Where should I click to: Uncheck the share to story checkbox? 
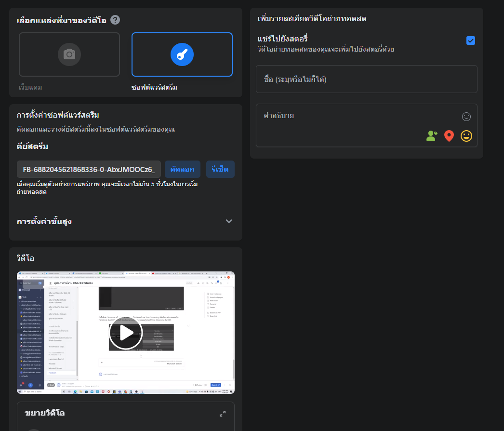click(x=471, y=40)
